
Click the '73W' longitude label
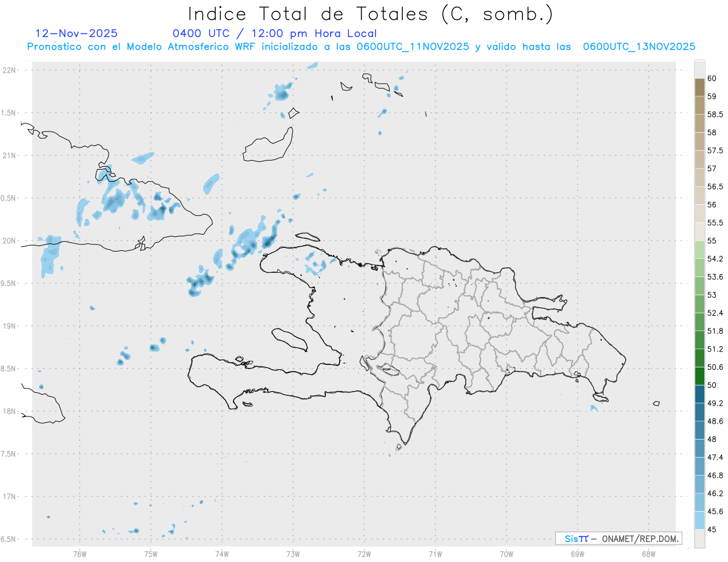[x=293, y=553]
